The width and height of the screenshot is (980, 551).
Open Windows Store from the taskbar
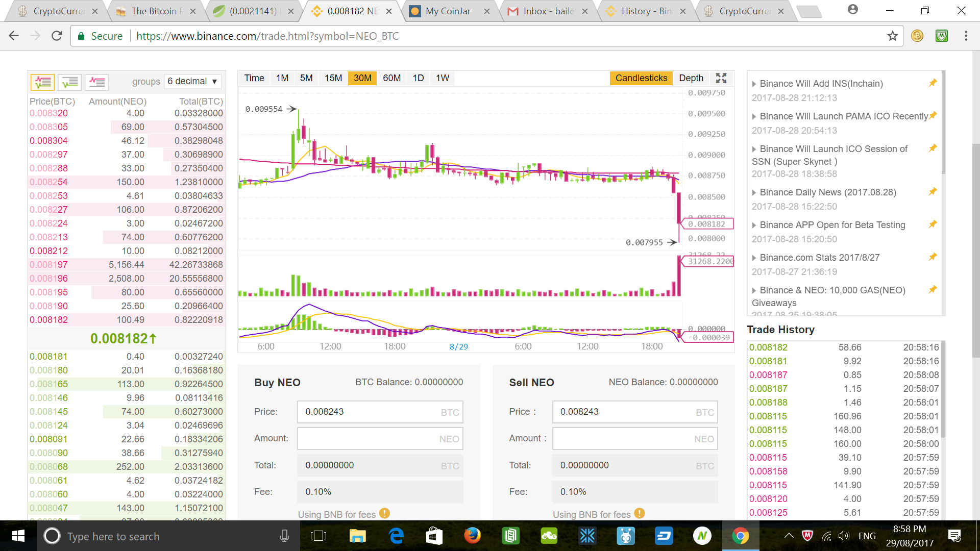tap(434, 536)
